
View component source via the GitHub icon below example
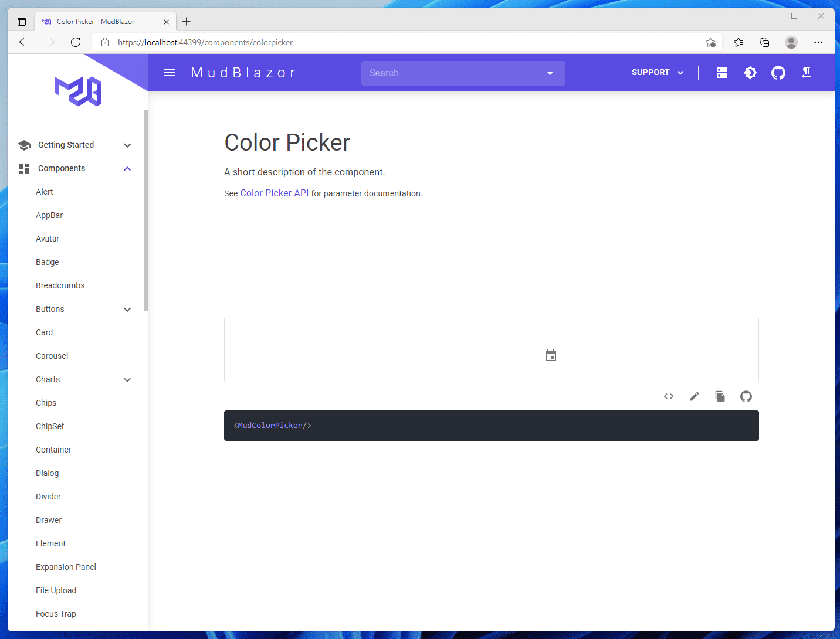[x=746, y=396]
